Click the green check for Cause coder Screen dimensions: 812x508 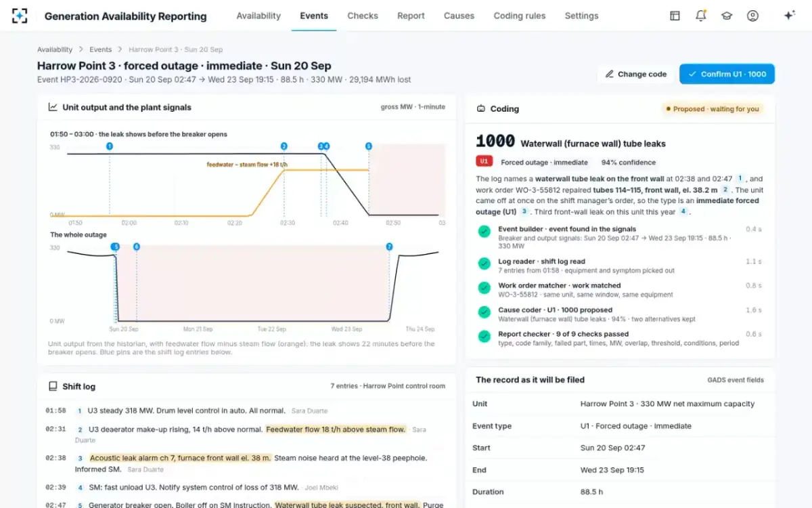484,312
